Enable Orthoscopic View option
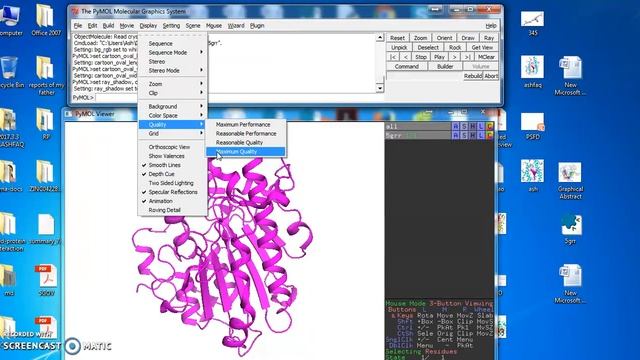 [x=169, y=147]
